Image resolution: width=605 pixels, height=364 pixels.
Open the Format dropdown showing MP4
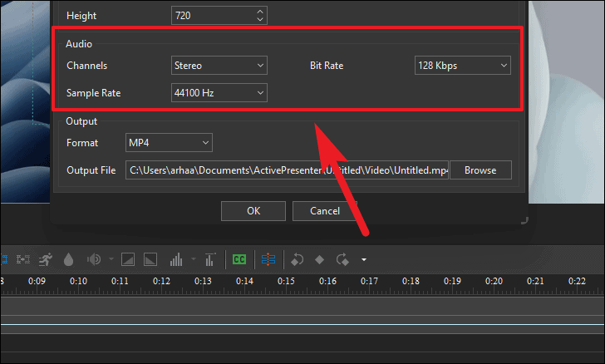coord(169,142)
